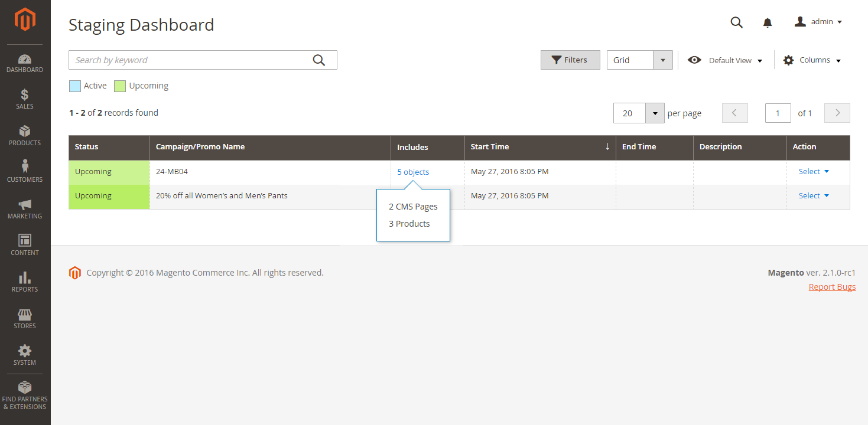Open the global search magnifier in the header

point(736,22)
